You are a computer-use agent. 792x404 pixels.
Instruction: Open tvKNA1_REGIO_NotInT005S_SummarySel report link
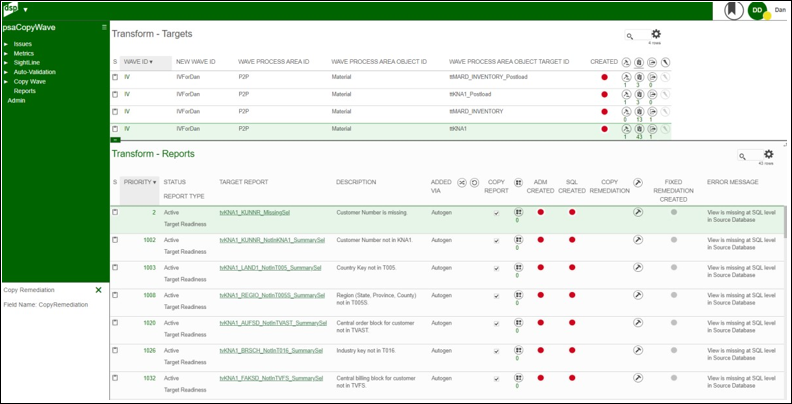pos(272,295)
